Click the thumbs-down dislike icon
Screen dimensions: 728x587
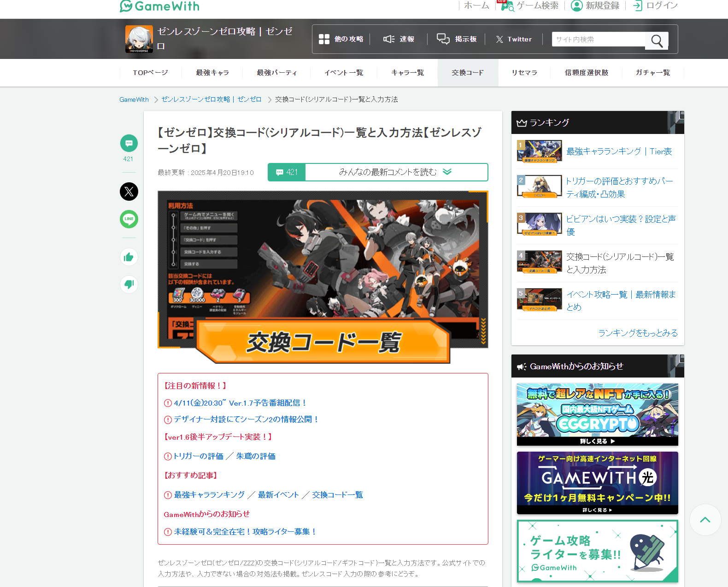point(129,285)
